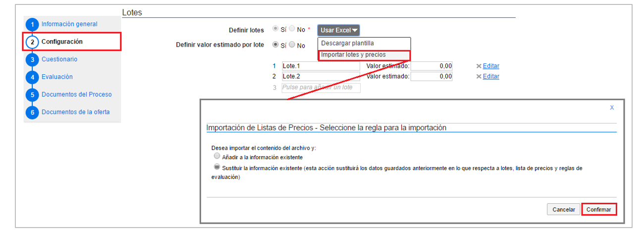Click the Editar link for Lote.1
This screenshot has width=644, height=235.
[491, 66]
